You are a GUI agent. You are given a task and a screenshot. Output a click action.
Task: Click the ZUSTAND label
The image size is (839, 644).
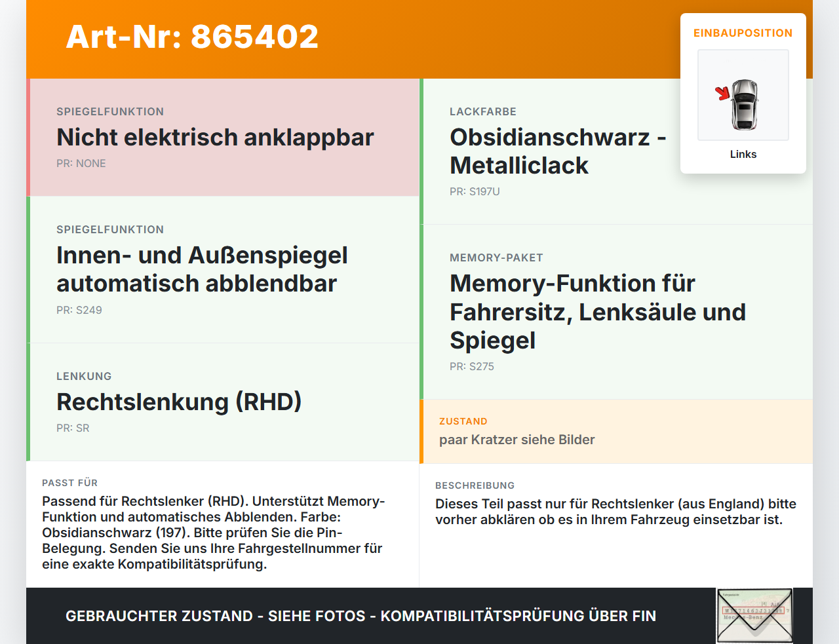tap(463, 421)
